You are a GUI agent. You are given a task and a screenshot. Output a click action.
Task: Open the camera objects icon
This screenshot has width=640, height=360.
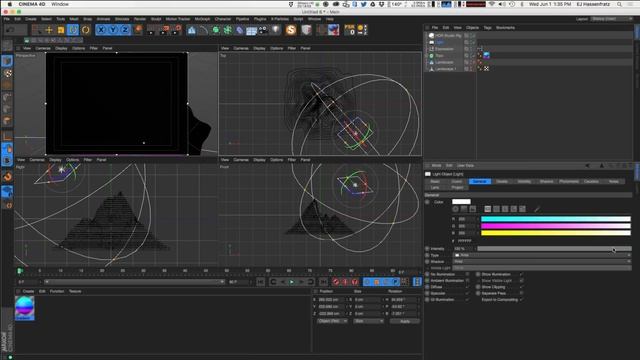(x=264, y=30)
